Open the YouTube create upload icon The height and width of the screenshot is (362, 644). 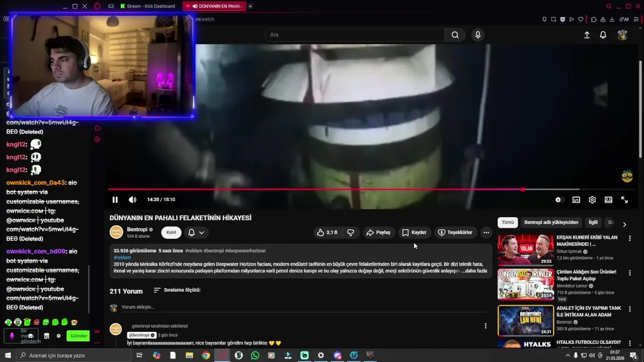coord(587,35)
